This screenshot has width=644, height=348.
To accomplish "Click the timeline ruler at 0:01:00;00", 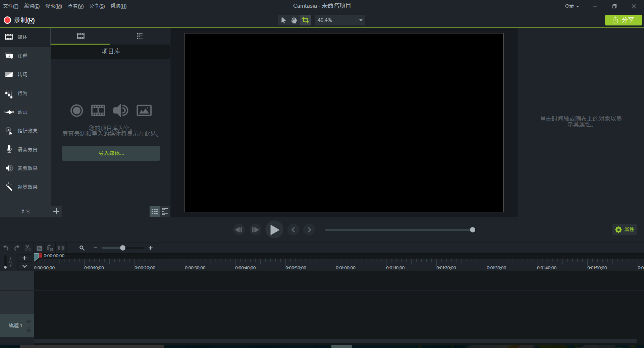I will point(345,268).
